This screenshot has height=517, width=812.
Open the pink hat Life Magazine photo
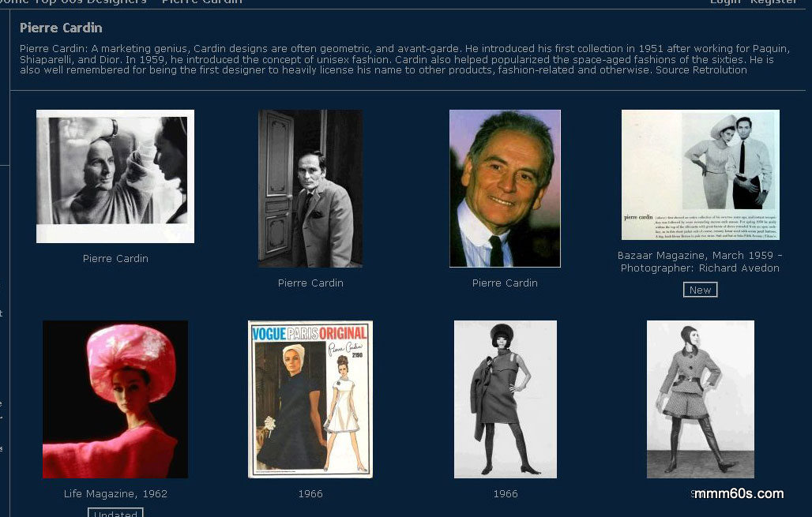115,399
